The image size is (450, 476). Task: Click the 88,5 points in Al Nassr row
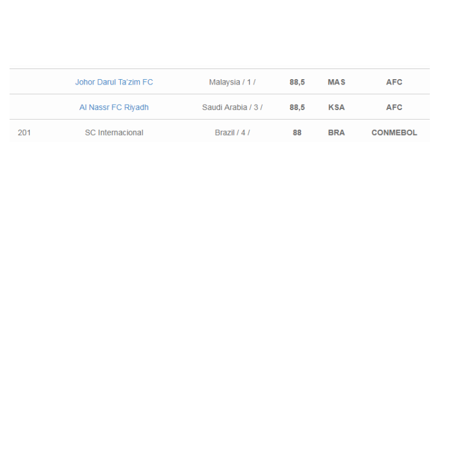(x=297, y=108)
